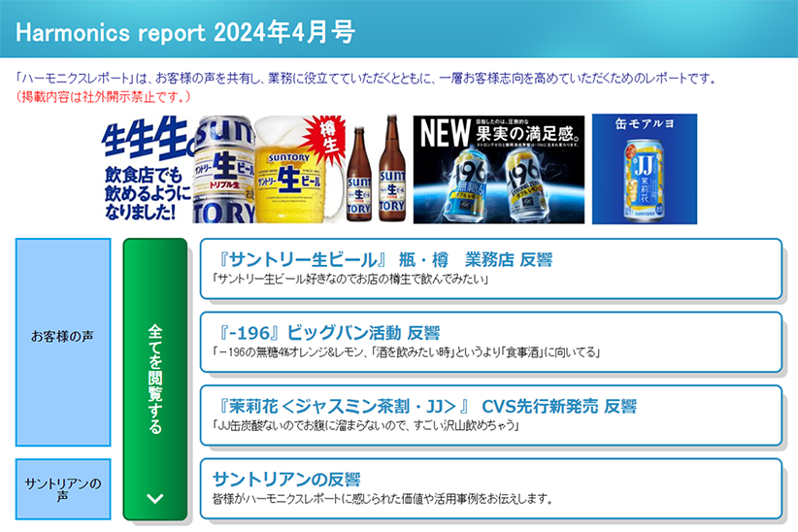Click the 缶モアルヨ JJ can banner
The height and width of the screenshot is (532, 798).
point(645,169)
